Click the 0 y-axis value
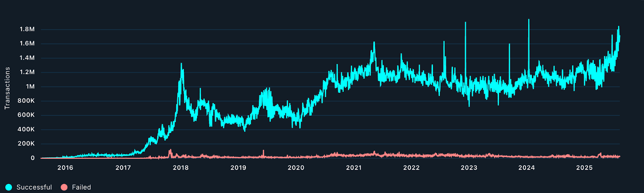This screenshot has height=193, width=644. (33, 158)
